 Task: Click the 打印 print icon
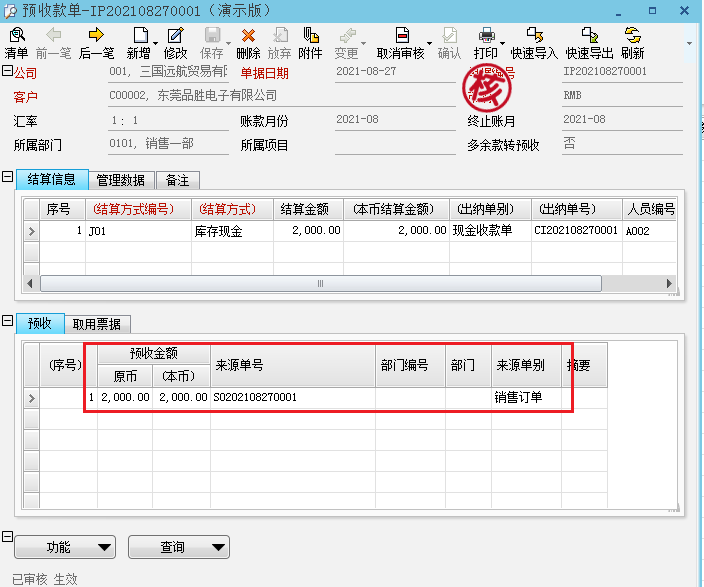(486, 43)
